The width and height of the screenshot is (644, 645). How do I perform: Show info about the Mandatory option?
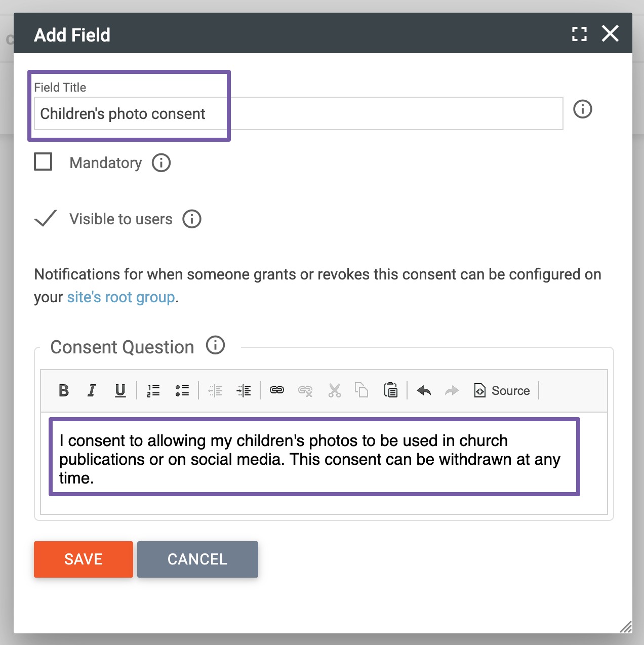tap(162, 163)
